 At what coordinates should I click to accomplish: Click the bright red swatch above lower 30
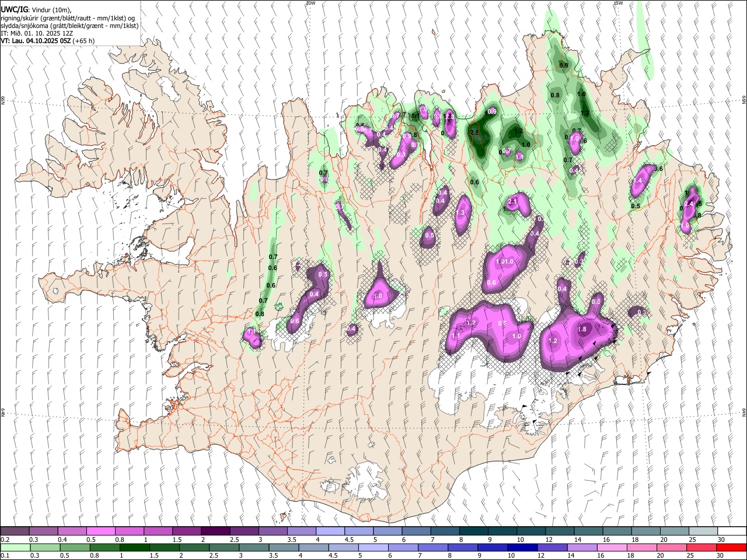pos(731,547)
